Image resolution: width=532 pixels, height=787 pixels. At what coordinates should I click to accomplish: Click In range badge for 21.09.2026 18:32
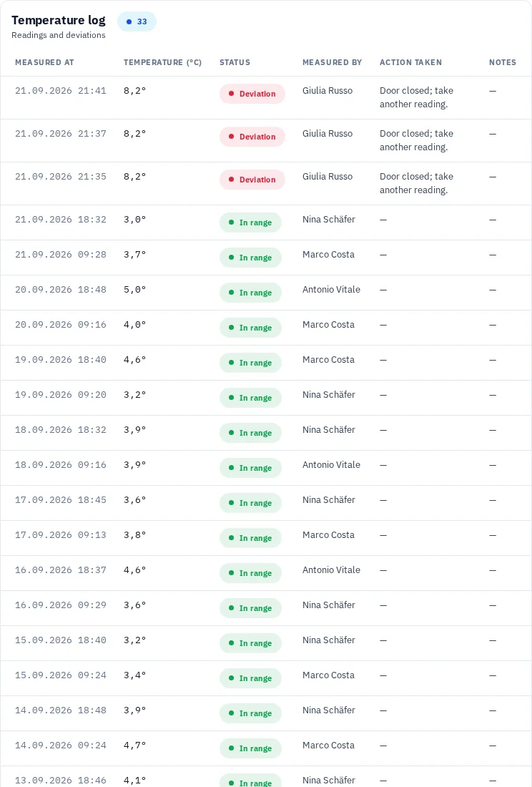(251, 223)
